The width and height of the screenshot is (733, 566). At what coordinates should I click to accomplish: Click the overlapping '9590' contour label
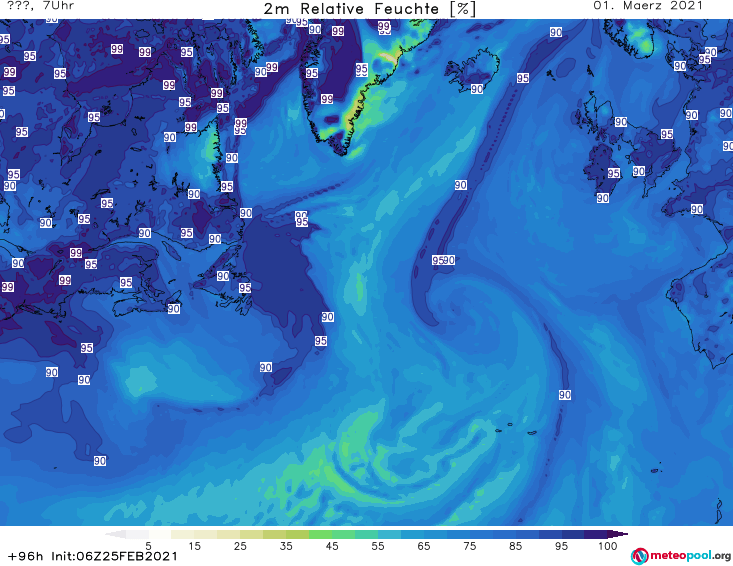point(443,260)
